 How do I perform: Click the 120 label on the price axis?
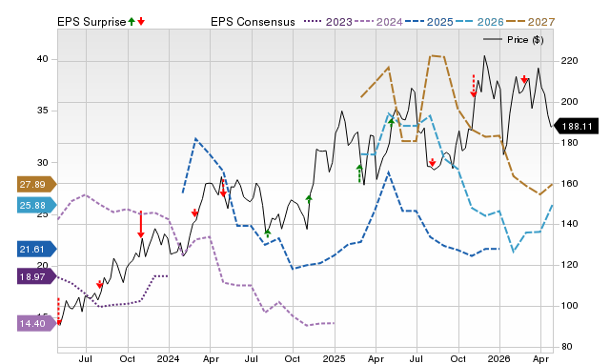click(x=569, y=265)
